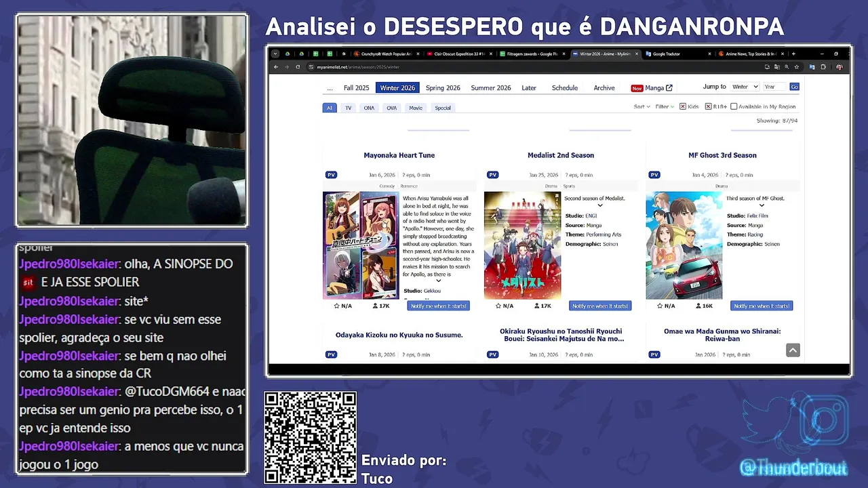Viewport: 868px width, 488px height.
Task: Click the zoom magnifier icon in address bar
Action: click(x=787, y=67)
